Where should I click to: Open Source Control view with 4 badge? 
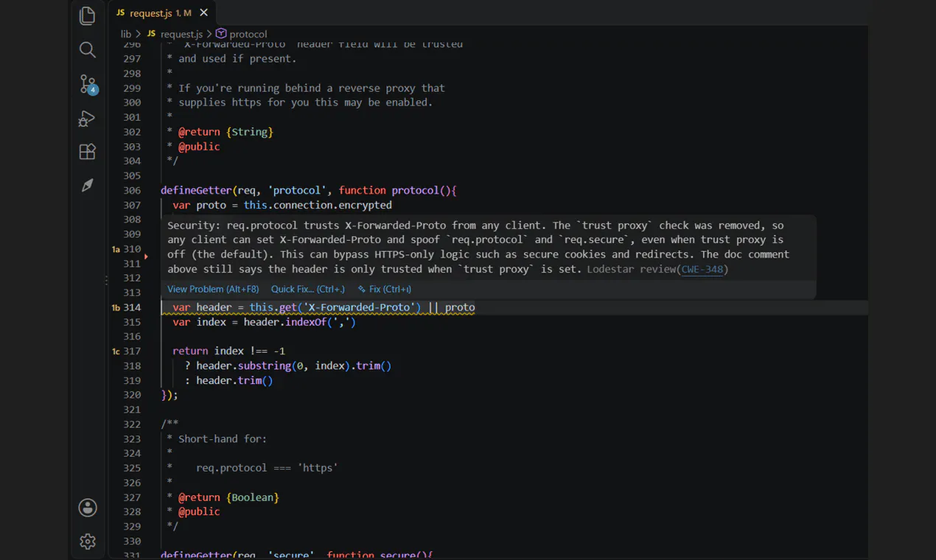point(88,84)
